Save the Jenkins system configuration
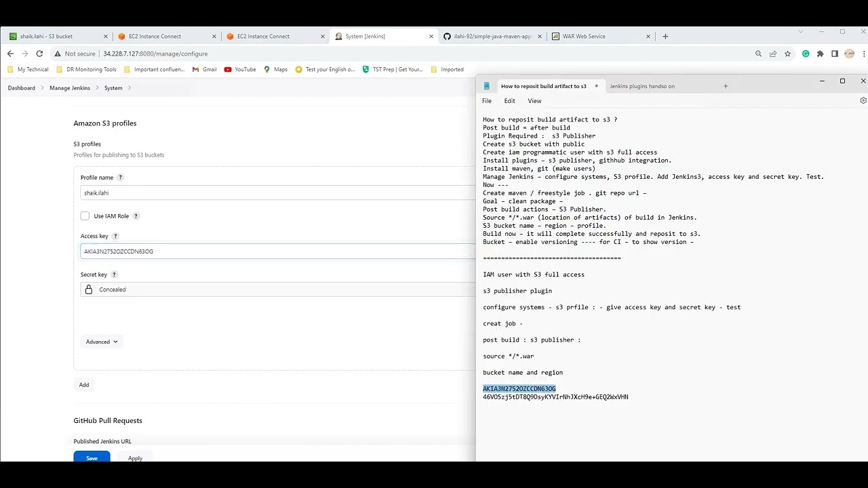 [x=92, y=457]
